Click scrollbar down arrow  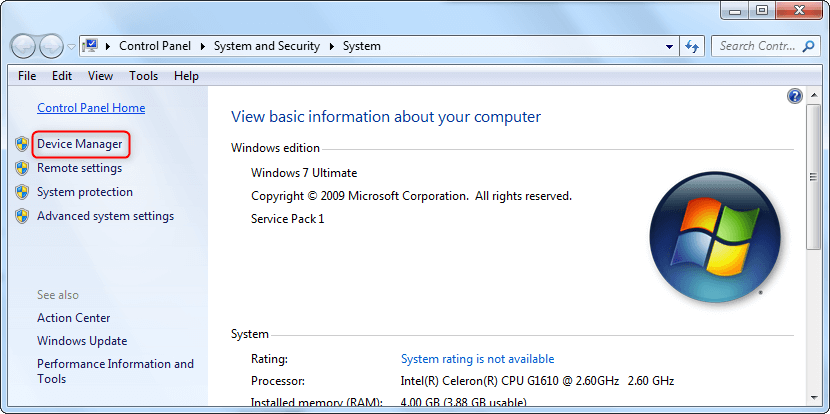tap(814, 397)
